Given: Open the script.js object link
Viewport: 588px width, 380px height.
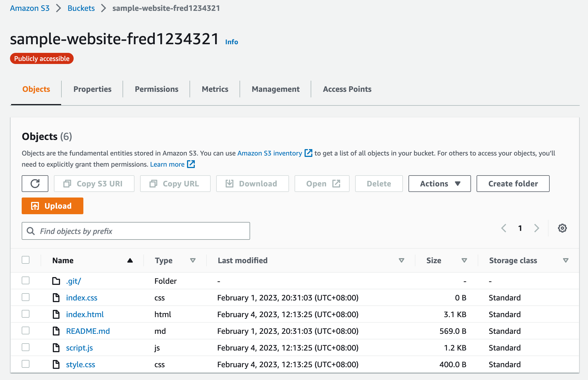Looking at the screenshot, I should click(79, 348).
